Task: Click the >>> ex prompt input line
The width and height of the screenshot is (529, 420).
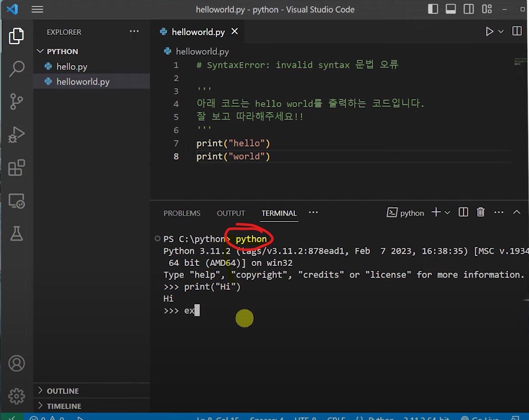Action: point(182,311)
